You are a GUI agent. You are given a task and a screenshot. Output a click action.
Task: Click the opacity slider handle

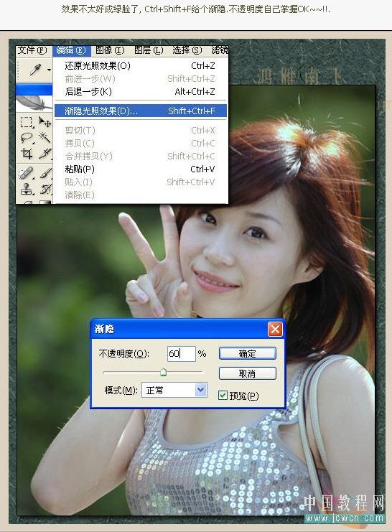[x=163, y=372]
